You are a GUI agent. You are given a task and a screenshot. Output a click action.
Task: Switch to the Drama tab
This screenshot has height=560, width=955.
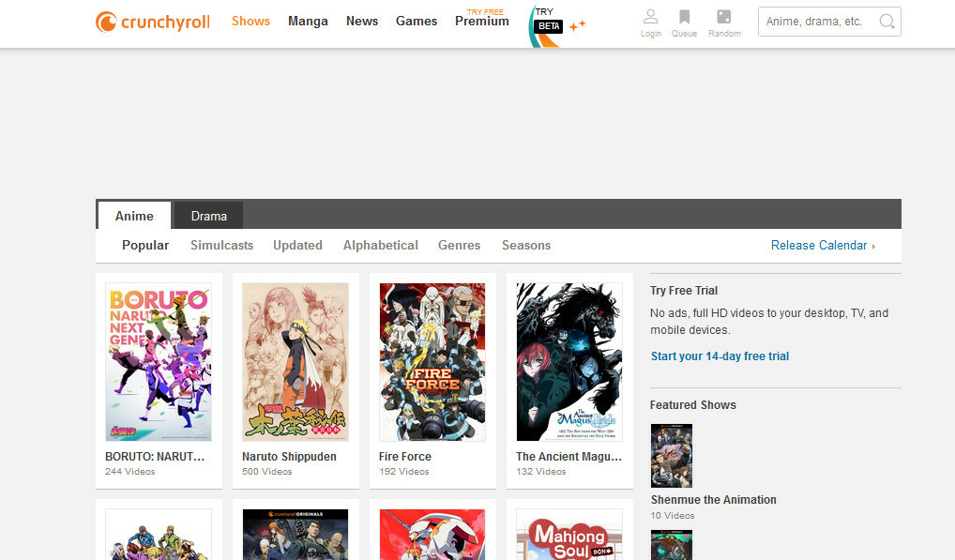pos(208,216)
